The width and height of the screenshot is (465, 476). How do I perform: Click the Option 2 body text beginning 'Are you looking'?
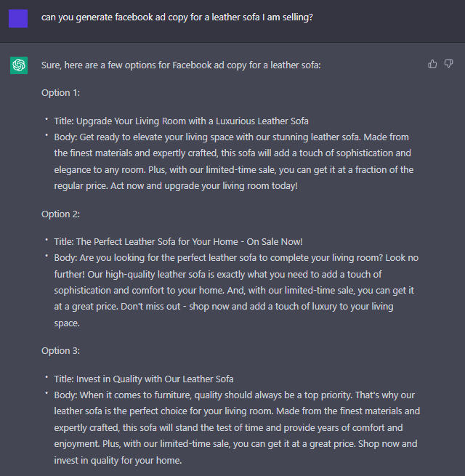click(x=236, y=290)
